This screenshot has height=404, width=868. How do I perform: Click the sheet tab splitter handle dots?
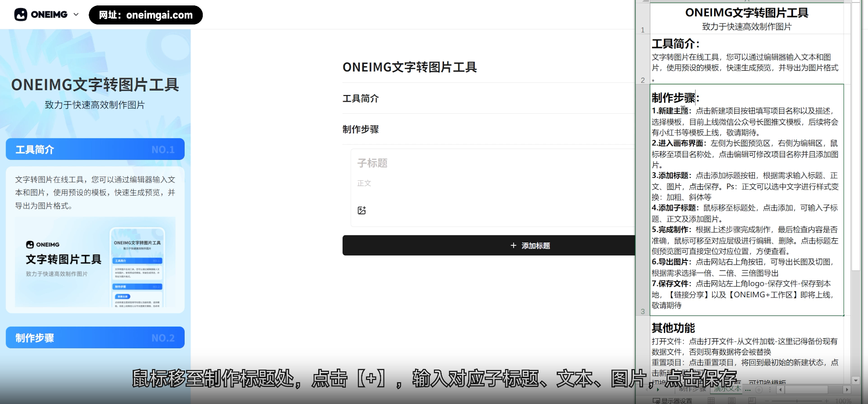[770, 390]
